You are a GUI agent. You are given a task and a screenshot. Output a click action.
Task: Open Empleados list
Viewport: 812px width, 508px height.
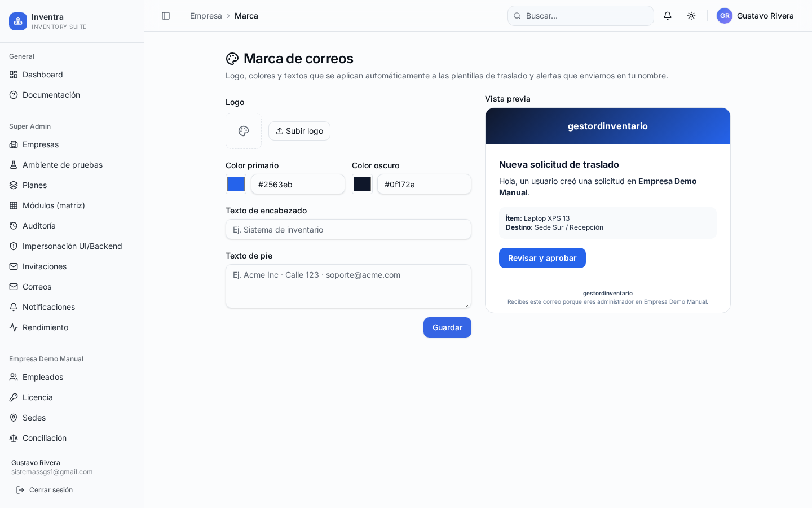pos(72,377)
